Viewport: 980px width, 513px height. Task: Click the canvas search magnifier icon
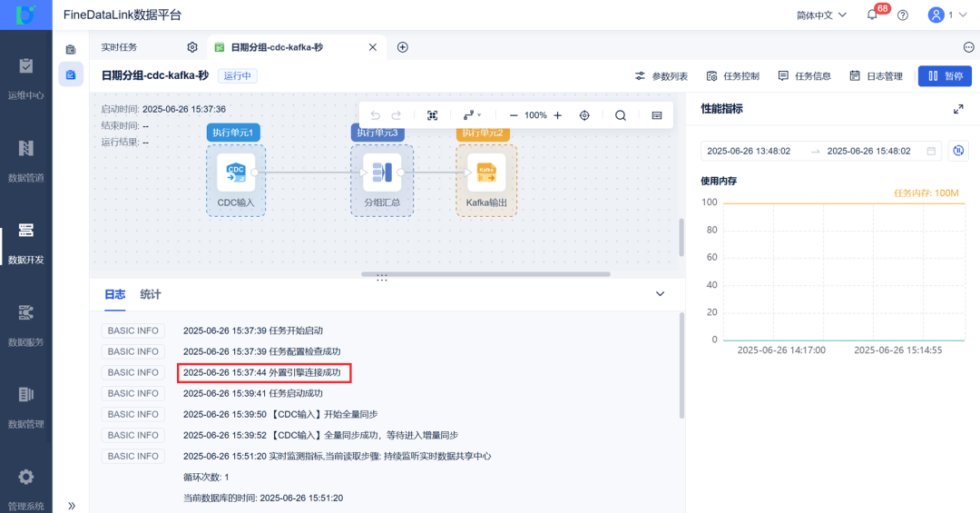coord(621,115)
